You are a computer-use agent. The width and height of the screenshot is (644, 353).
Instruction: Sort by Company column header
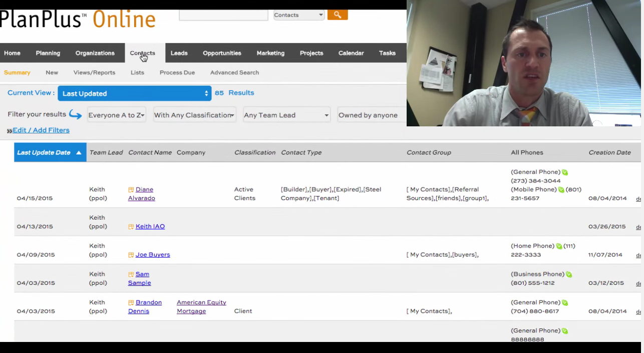(x=191, y=153)
